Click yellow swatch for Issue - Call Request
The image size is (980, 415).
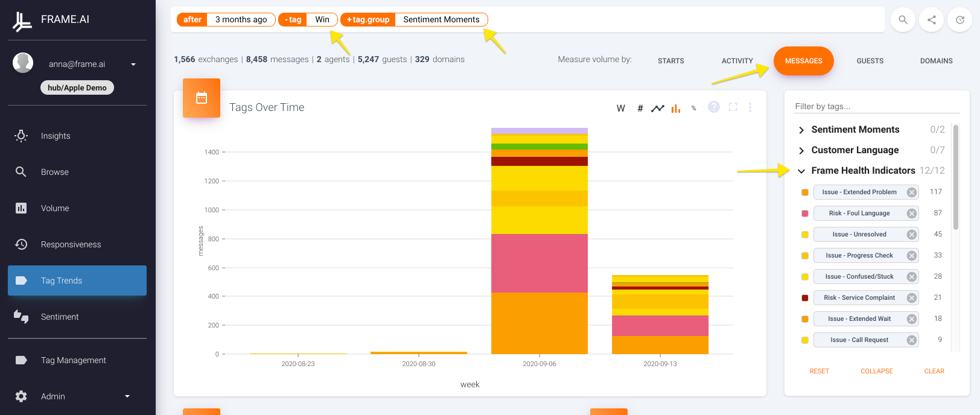805,340
